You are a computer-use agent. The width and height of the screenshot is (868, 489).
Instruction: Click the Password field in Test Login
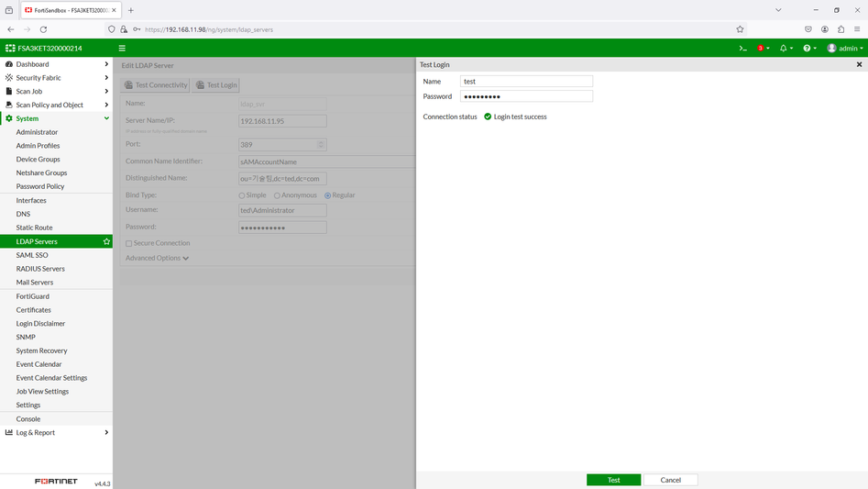pyautogui.click(x=526, y=96)
